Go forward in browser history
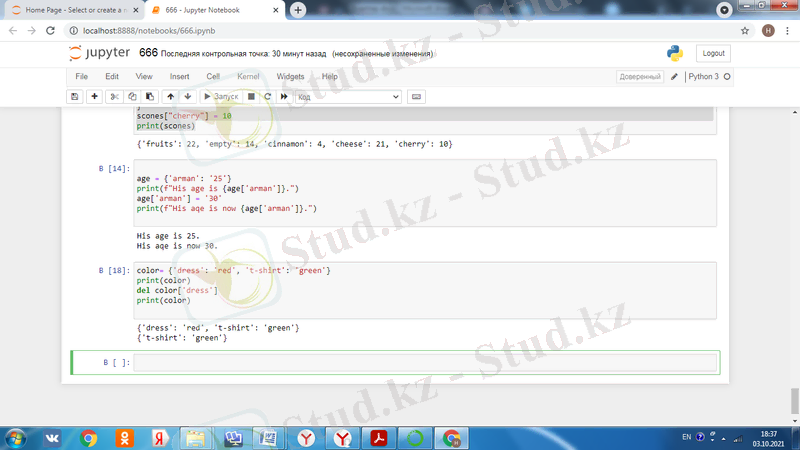 pos(32,31)
